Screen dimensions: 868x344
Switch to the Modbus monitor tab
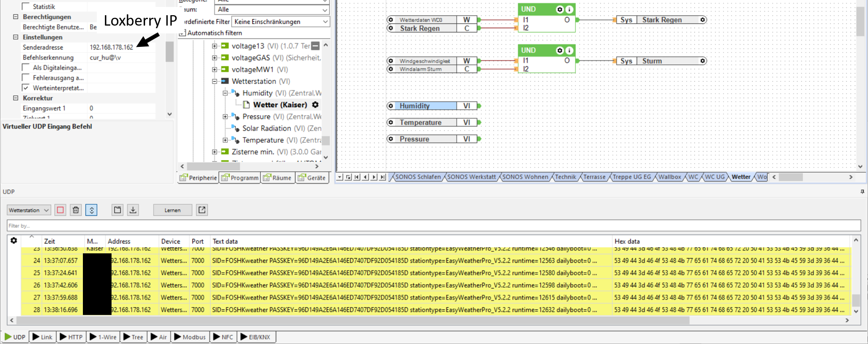190,337
